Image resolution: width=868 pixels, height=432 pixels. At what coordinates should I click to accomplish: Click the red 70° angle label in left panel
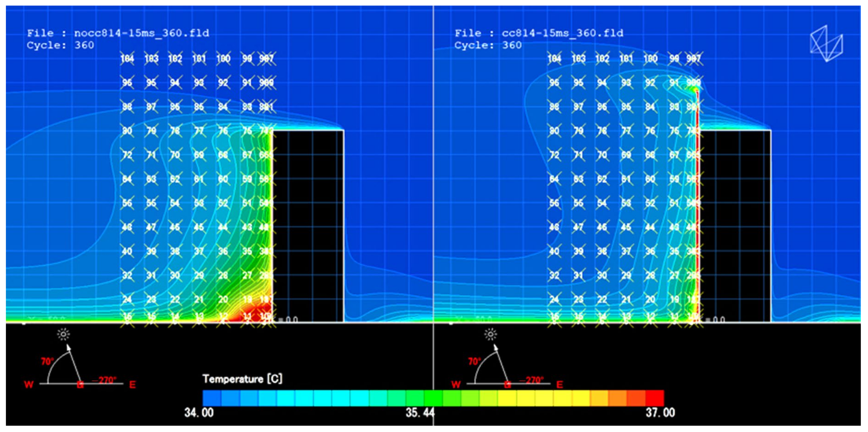pos(47,362)
